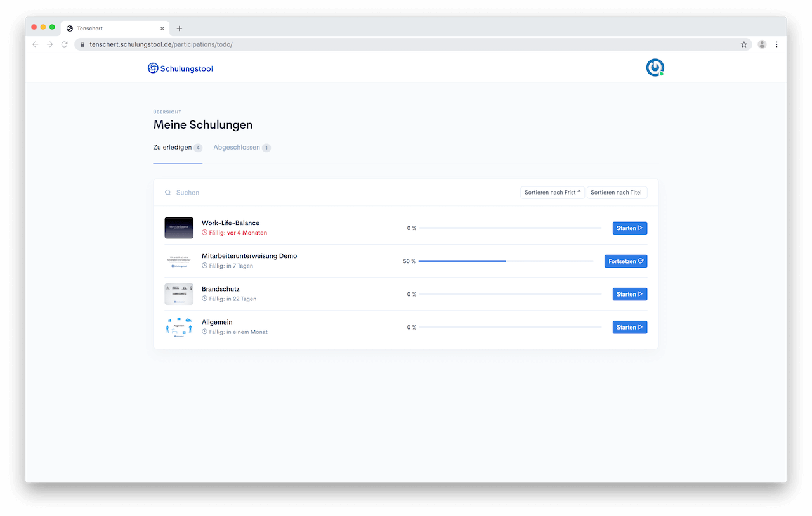The width and height of the screenshot is (812, 516).
Task: Click the Allgemein progress bar
Action: tap(511, 327)
